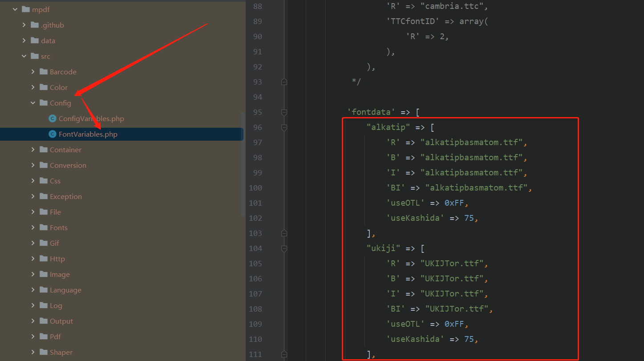Collapse the mpdf root folder chevron
The height and width of the screenshot is (361, 644).
tap(15, 9)
